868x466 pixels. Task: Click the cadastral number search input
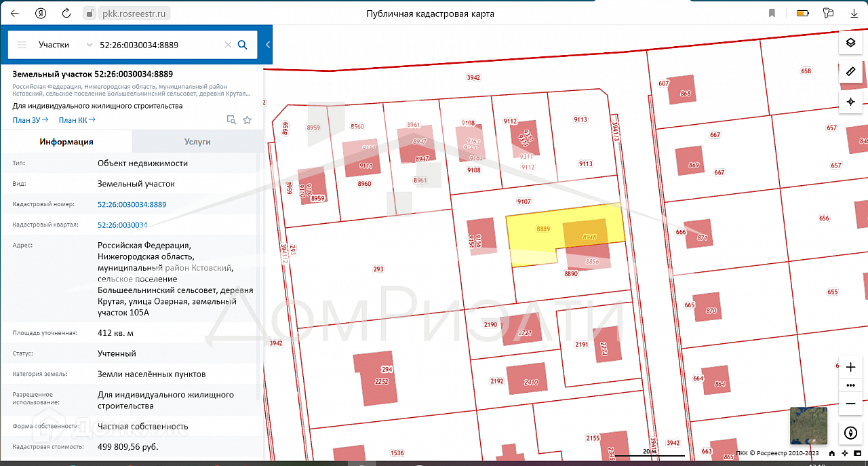point(159,45)
